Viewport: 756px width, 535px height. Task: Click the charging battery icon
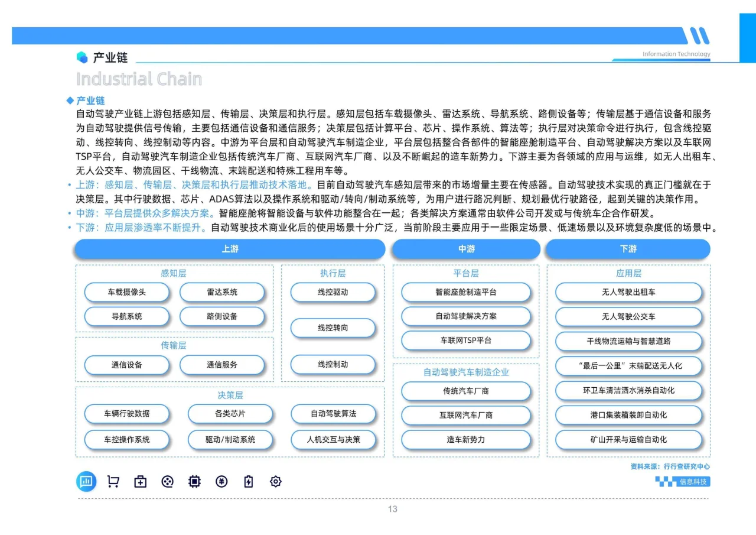[x=249, y=482]
